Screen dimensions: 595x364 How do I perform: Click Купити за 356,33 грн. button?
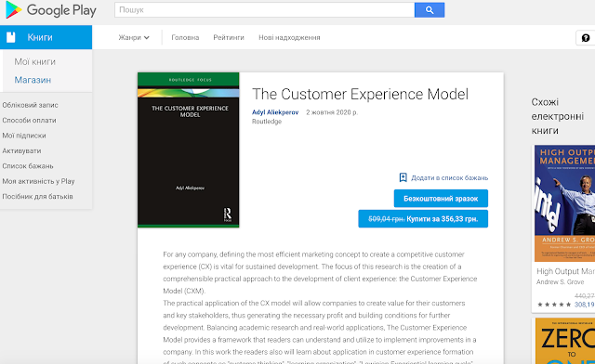click(423, 219)
